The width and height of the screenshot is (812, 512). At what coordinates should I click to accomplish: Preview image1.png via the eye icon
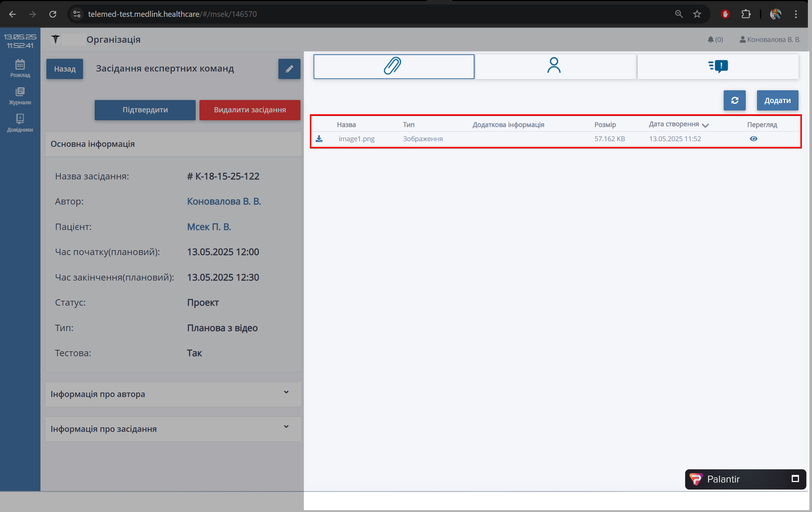pyautogui.click(x=753, y=139)
